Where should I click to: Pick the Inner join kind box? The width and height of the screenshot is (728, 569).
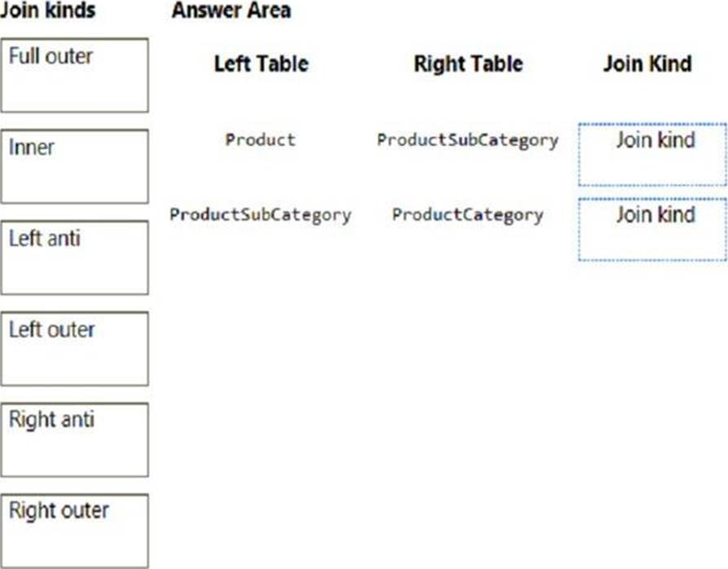pyautogui.click(x=75, y=166)
